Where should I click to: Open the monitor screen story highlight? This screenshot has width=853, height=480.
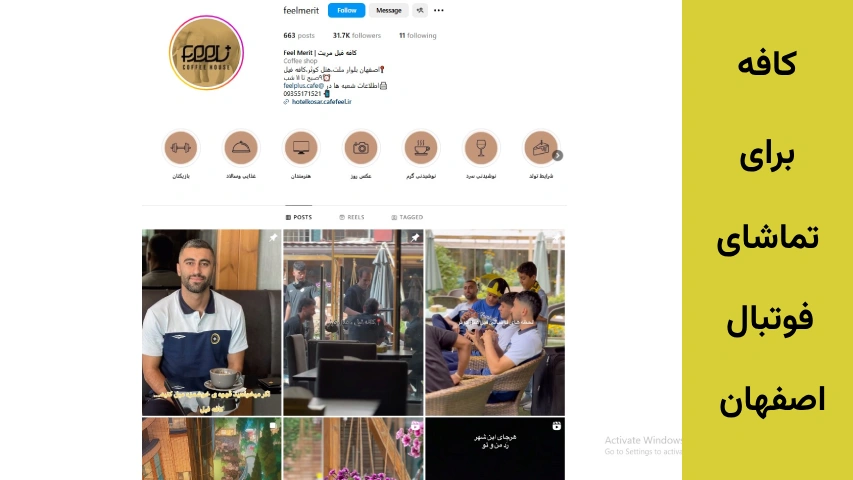[x=301, y=147]
